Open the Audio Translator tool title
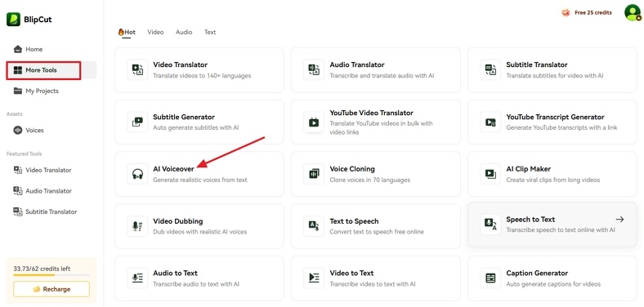The image size is (644, 307). (x=357, y=65)
